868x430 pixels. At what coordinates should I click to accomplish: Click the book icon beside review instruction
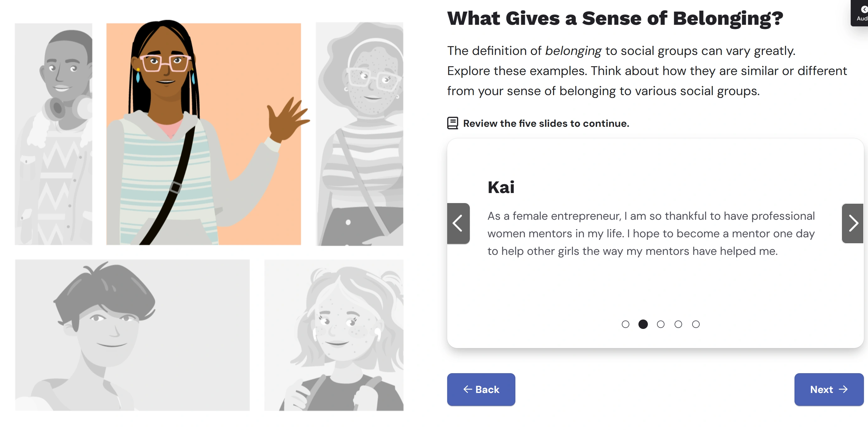453,123
